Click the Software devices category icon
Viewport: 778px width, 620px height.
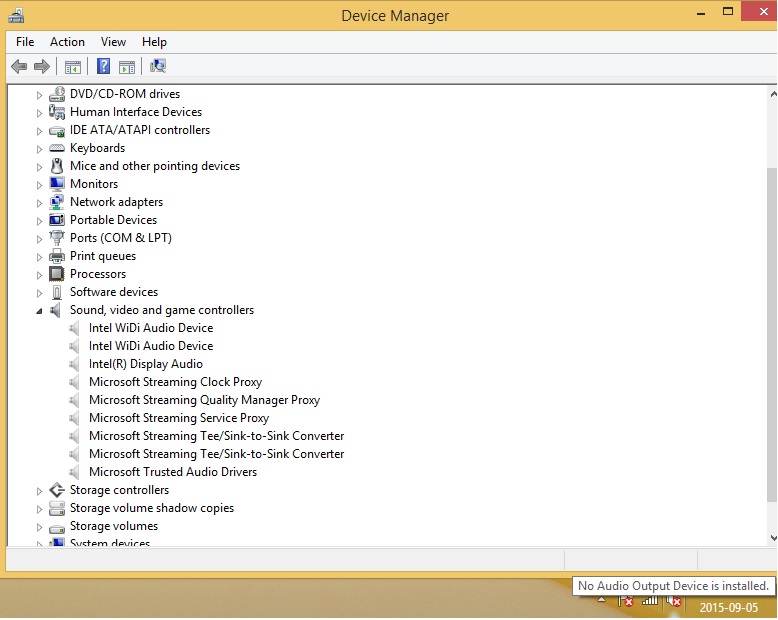(x=57, y=292)
